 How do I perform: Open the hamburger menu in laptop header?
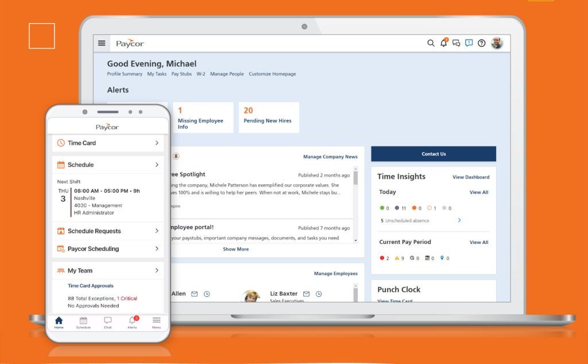coord(102,43)
